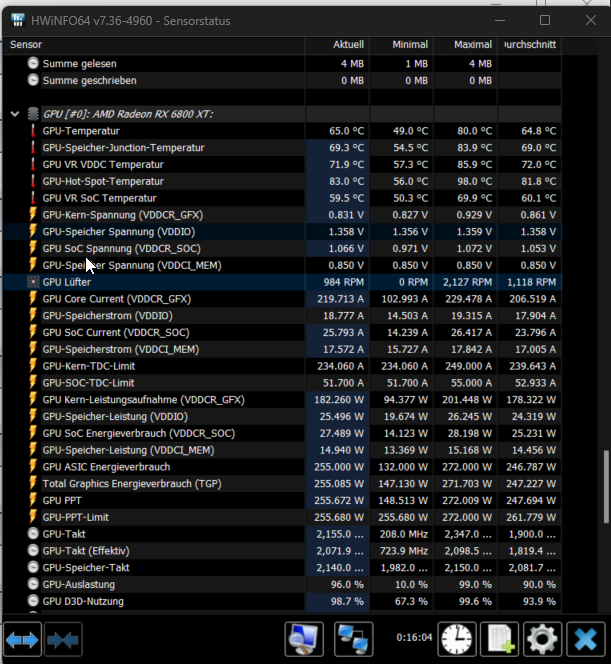Screen dimensions: 611x664
Task: Click the 80.0 °C GPU-Temperatur maximum value
Action: tap(475, 131)
